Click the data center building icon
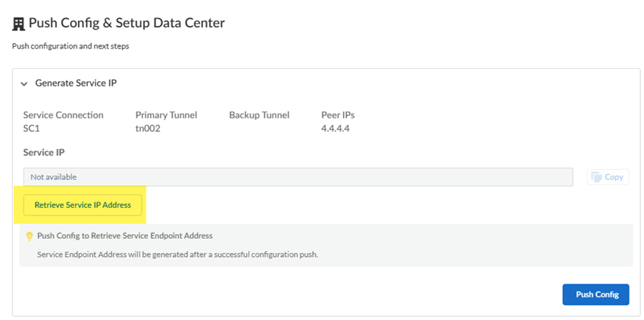 (x=18, y=24)
